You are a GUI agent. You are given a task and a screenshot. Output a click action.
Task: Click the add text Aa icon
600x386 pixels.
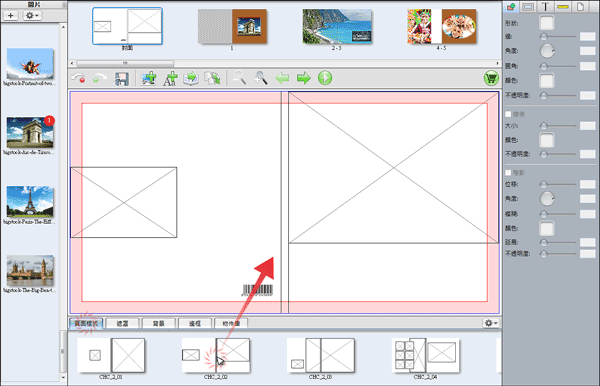(x=170, y=78)
